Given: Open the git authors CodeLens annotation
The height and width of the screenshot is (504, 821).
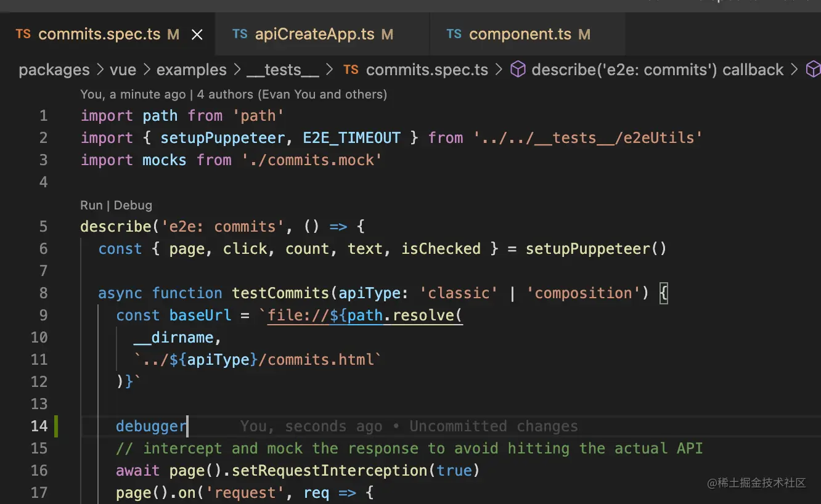Looking at the screenshot, I should (x=234, y=94).
